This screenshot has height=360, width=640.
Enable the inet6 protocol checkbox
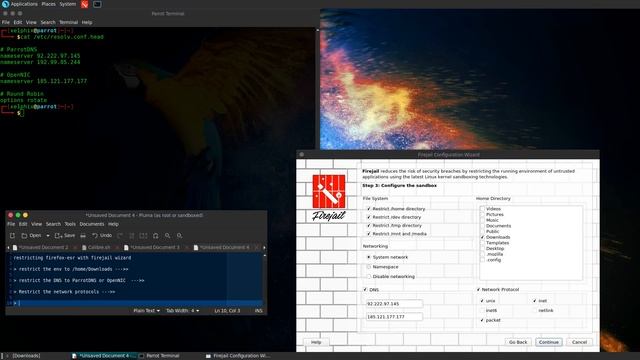(482, 311)
